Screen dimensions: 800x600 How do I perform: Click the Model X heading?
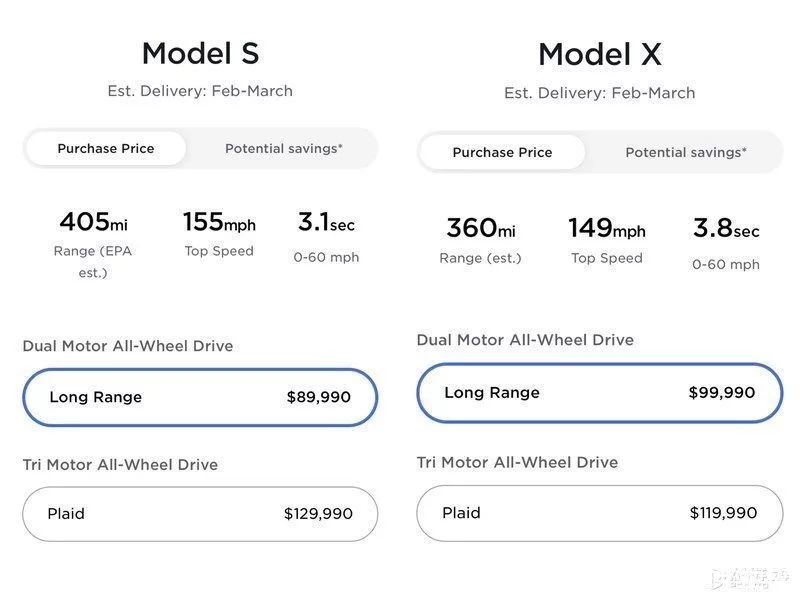click(x=599, y=54)
